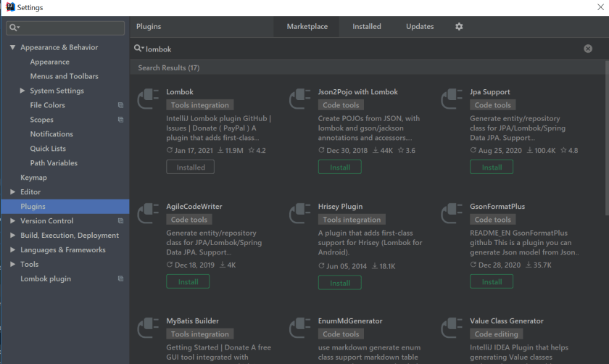Select Plugins in settings tree
This screenshot has width=609, height=364.
coord(65,206)
